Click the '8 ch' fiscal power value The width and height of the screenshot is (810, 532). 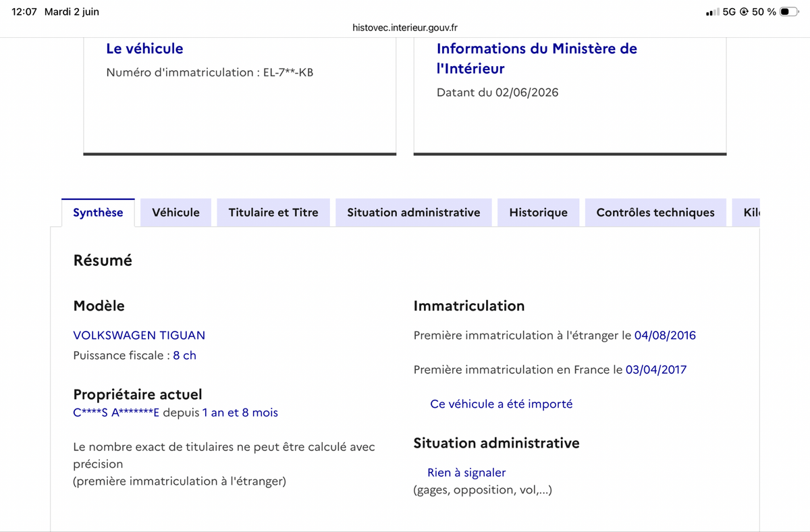coord(184,355)
